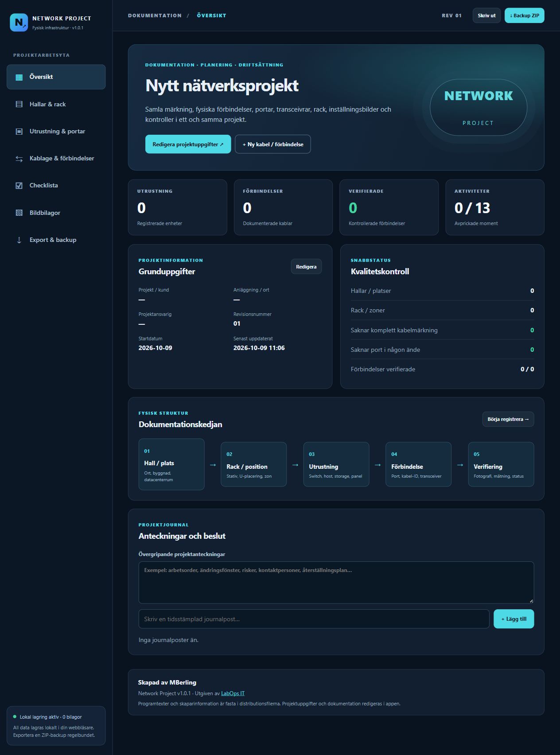Select step 03 Utrustning card
The image size is (560, 755).
click(336, 464)
